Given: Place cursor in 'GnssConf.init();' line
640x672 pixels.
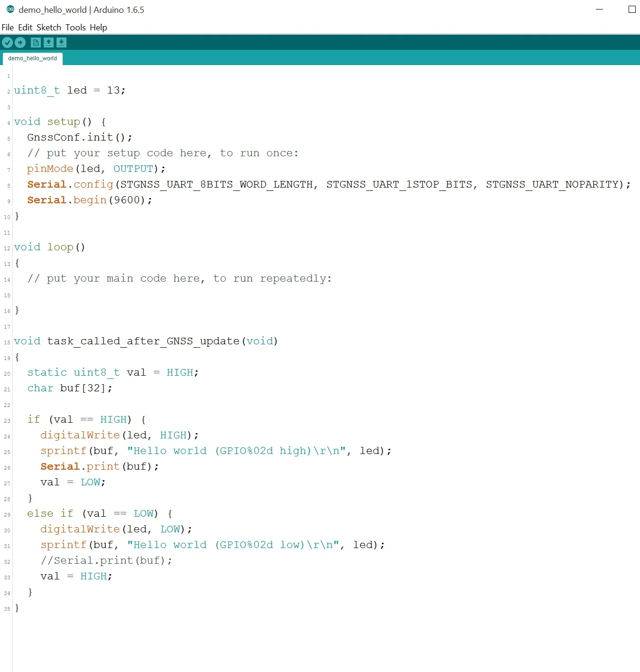Looking at the screenshot, I should pos(80,137).
